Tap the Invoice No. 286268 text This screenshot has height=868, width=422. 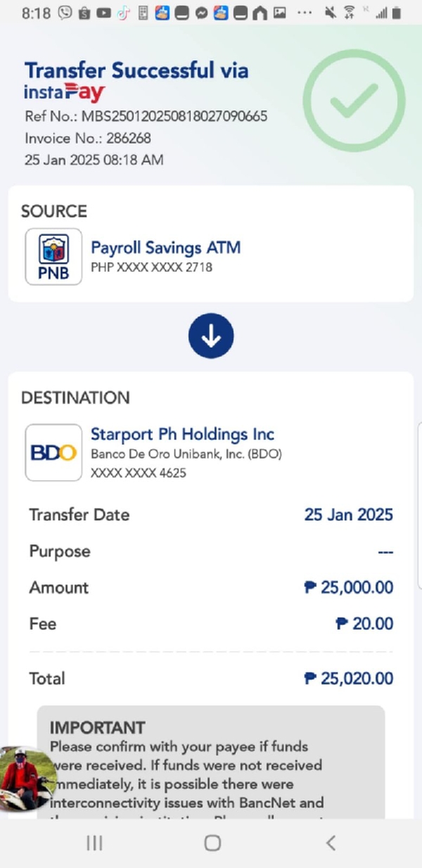(x=88, y=138)
